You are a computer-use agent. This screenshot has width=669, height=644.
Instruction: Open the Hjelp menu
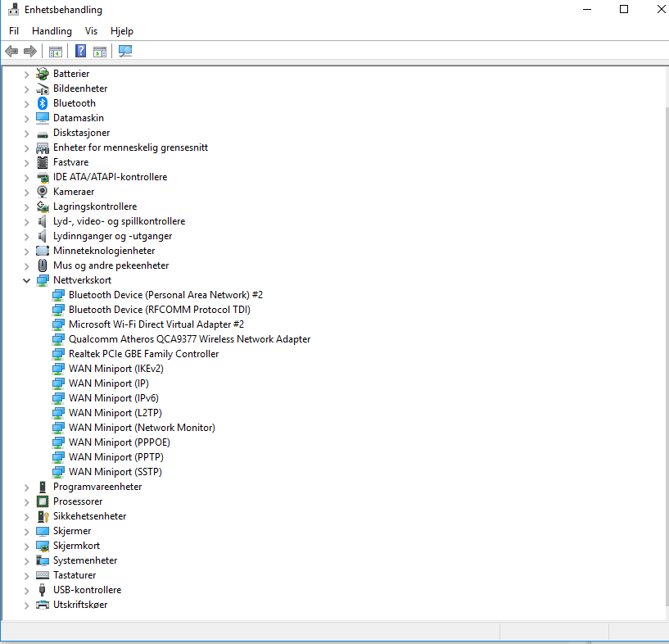(x=121, y=31)
